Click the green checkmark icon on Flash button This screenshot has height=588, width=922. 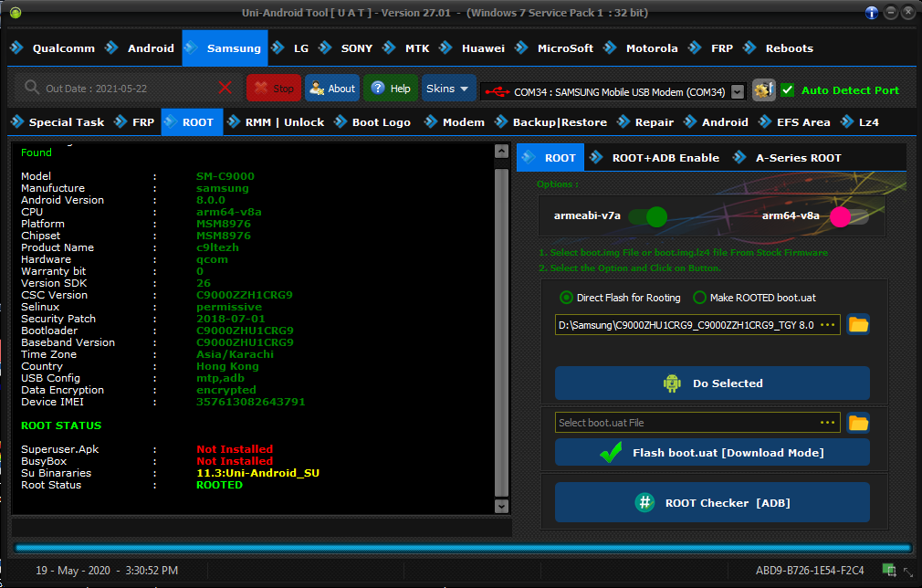coord(611,452)
